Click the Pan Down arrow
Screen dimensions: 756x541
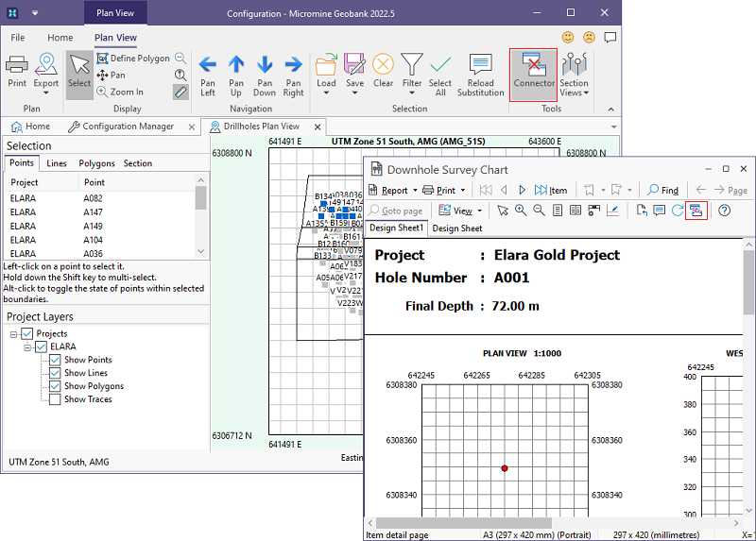coord(265,75)
